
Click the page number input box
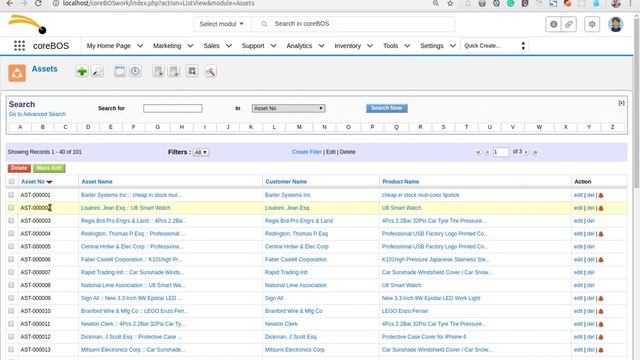point(501,152)
